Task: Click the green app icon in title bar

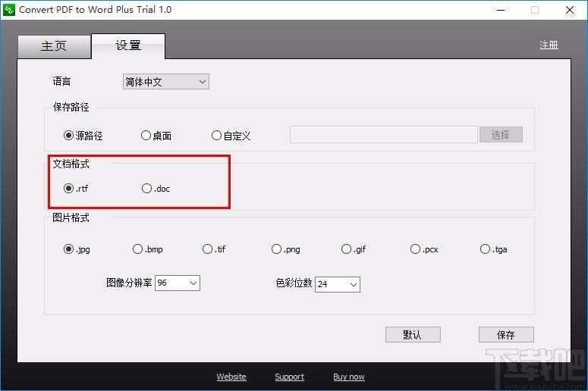Action: (8, 10)
